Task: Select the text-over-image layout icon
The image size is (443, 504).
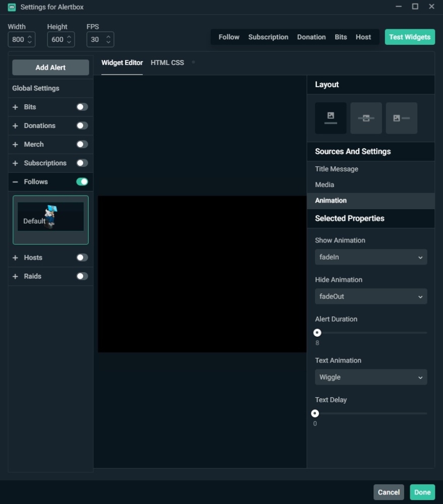Action: pyautogui.click(x=366, y=118)
